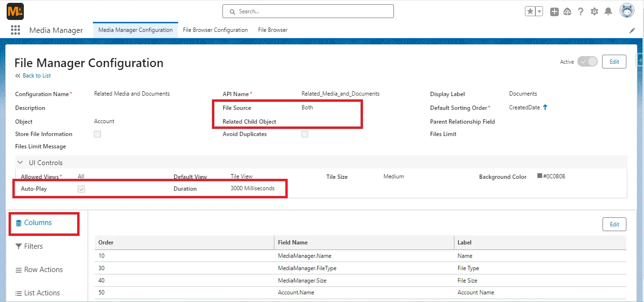Open the Setup gear icon

point(594,11)
